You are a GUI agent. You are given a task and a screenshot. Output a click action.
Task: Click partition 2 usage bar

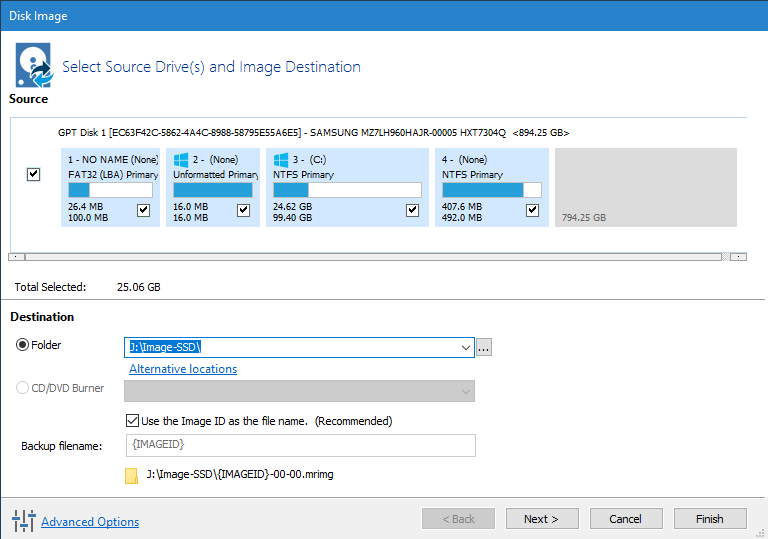pos(213,190)
